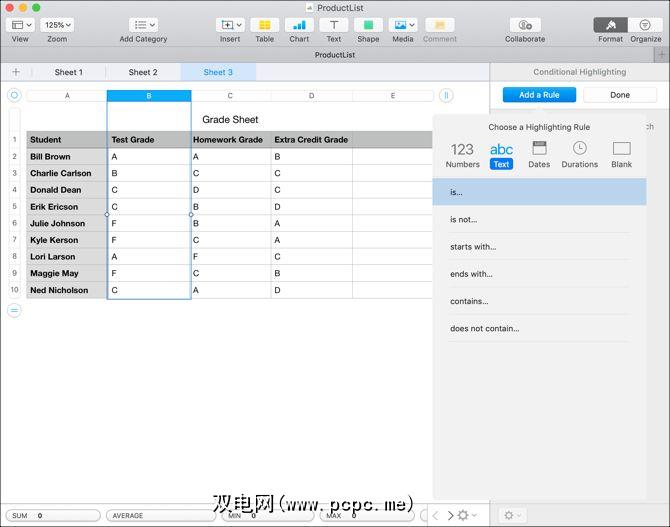Select the Student header cell
This screenshot has height=527, width=670.
tap(67, 140)
